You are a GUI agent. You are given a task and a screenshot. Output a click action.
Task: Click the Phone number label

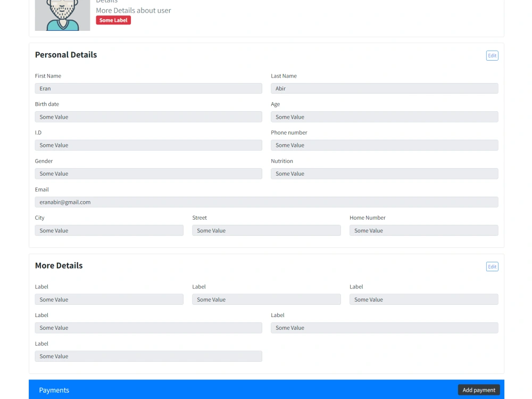(289, 132)
